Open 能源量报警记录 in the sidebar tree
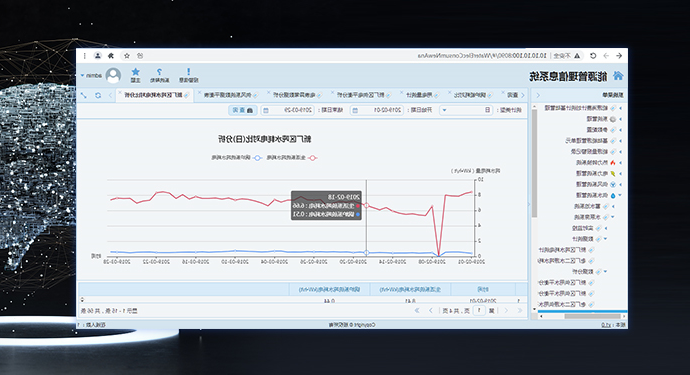The height and width of the screenshot is (375, 690). 589,151
